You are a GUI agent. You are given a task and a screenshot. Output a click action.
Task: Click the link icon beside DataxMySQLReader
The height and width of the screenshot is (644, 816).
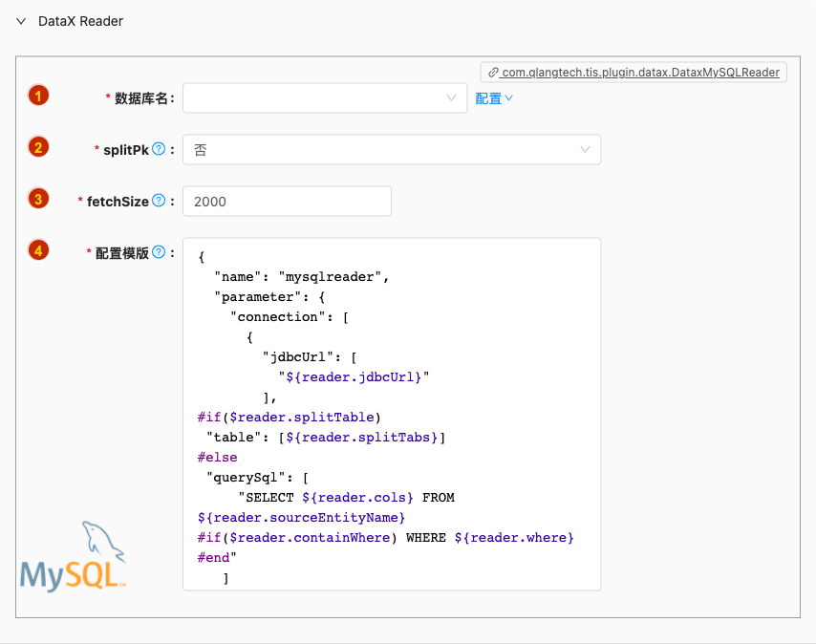[493, 73]
